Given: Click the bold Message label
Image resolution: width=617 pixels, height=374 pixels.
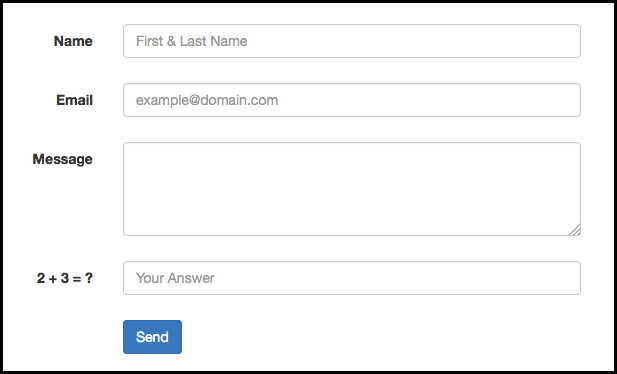Looking at the screenshot, I should (63, 159).
